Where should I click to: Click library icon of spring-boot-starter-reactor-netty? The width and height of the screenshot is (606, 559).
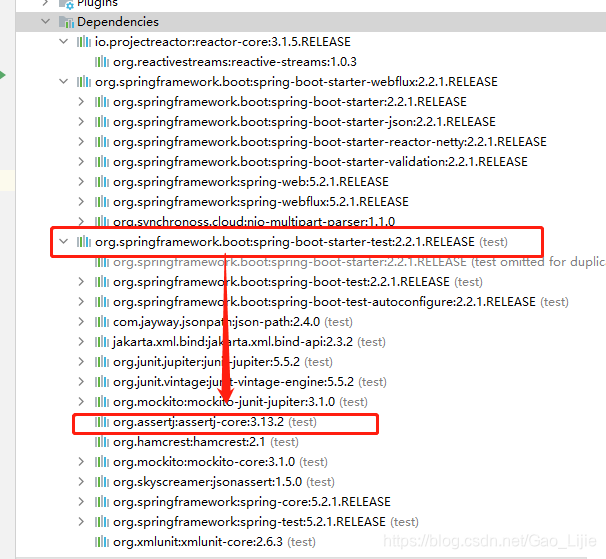pyautogui.click(x=102, y=142)
